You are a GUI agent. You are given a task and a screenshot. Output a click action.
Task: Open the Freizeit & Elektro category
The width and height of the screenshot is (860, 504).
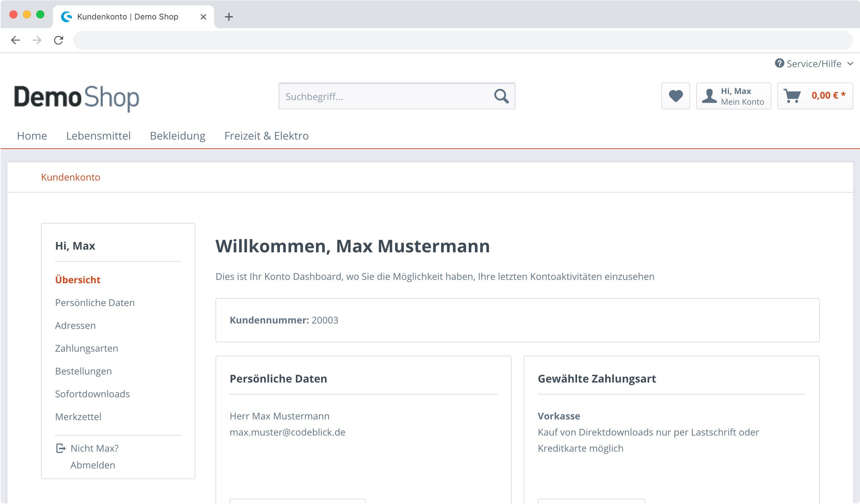[x=267, y=136]
